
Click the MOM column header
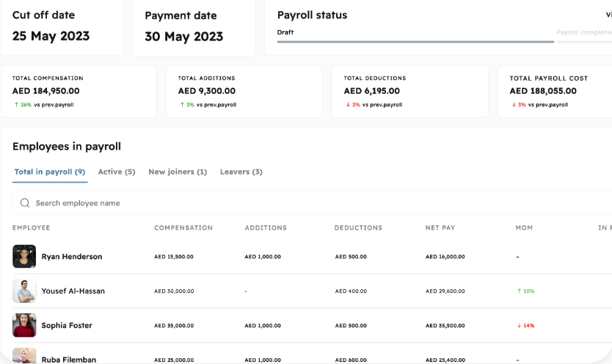(x=524, y=227)
